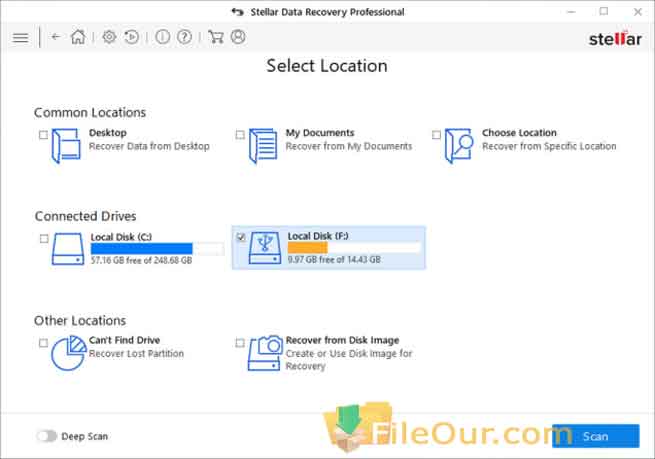Viewport: 655px width, 459px height.
Task: Check the Can't Find Drive checkbox
Action: [43, 343]
